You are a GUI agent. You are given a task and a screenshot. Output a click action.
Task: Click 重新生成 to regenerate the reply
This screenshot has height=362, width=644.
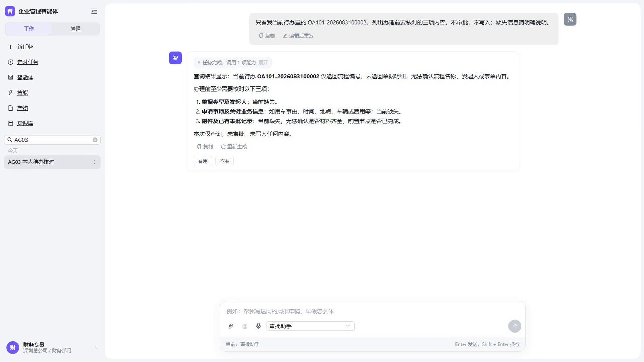(234, 147)
